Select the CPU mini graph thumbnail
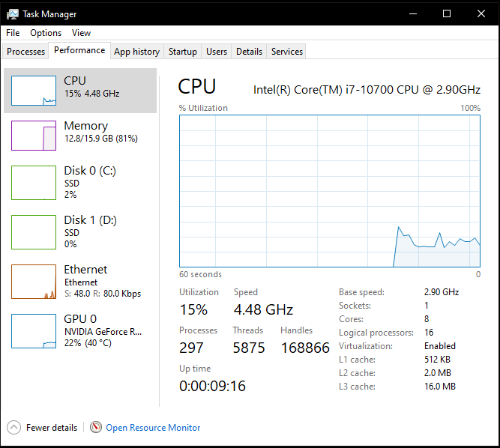Image resolution: width=500 pixels, height=448 pixels. pyautogui.click(x=34, y=90)
